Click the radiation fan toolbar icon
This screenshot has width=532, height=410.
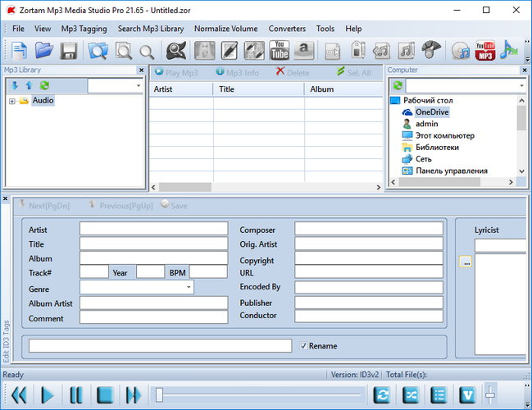pos(431,50)
